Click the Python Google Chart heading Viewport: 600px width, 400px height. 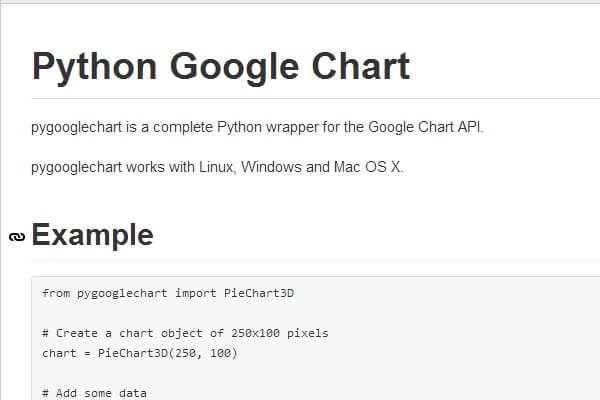click(x=221, y=66)
